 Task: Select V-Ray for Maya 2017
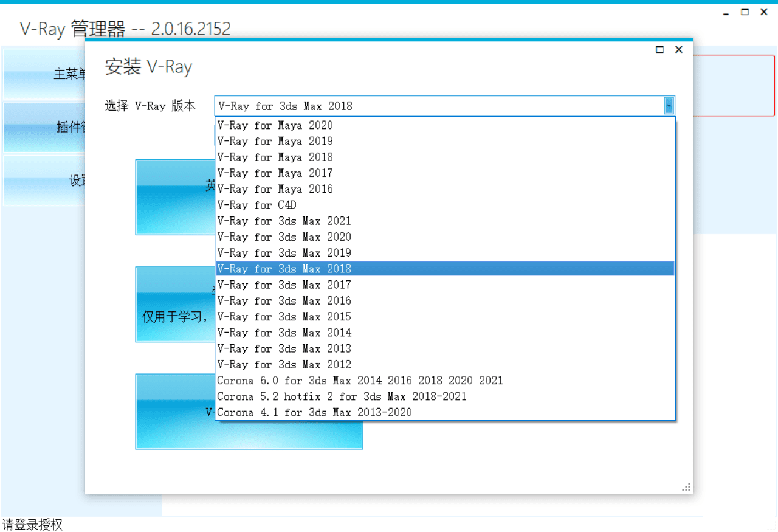(445, 173)
